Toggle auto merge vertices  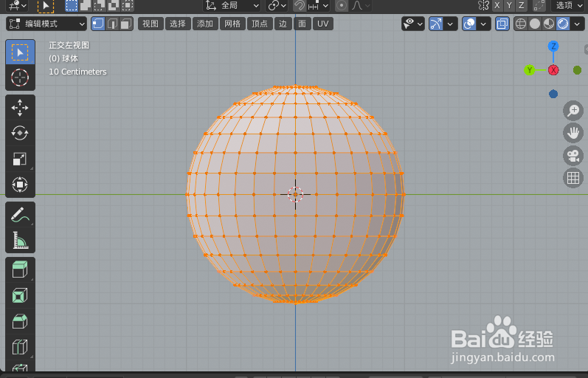pyautogui.click(x=539, y=5)
